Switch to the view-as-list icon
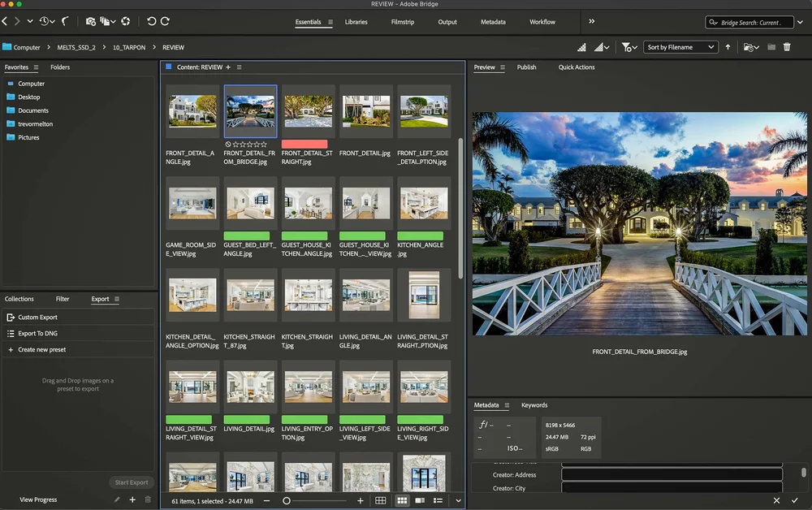 pos(438,501)
